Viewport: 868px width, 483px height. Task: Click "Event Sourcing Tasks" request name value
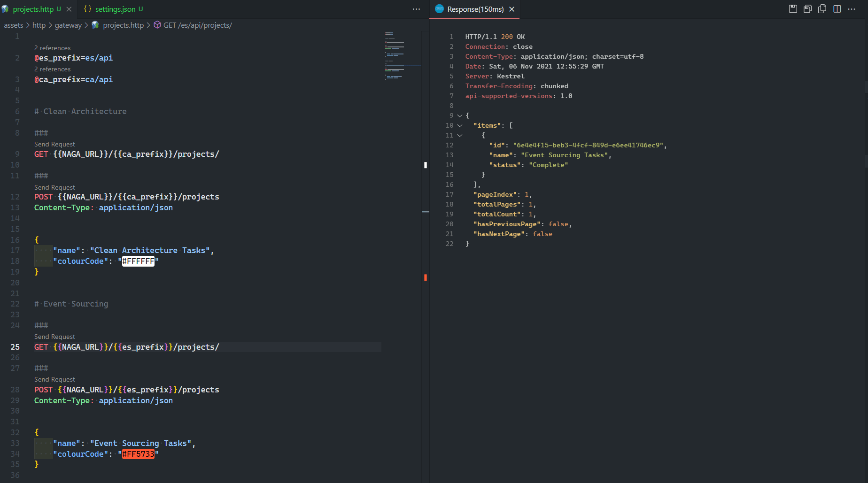pos(140,444)
